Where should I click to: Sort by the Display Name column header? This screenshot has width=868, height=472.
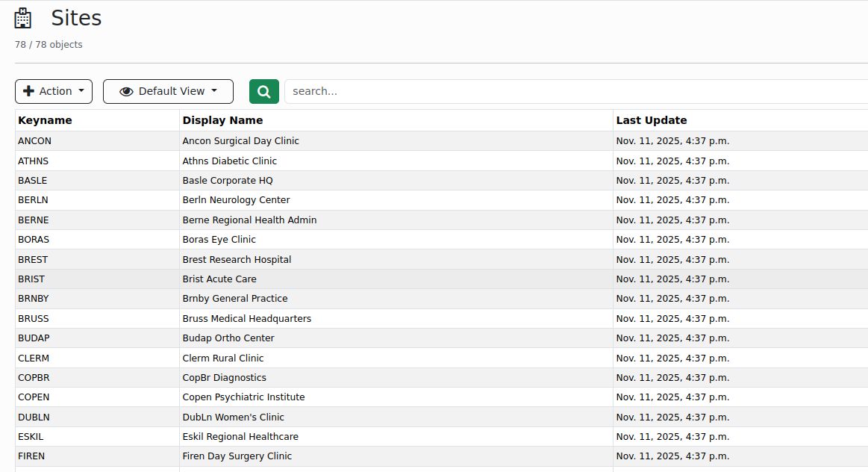[x=222, y=120]
